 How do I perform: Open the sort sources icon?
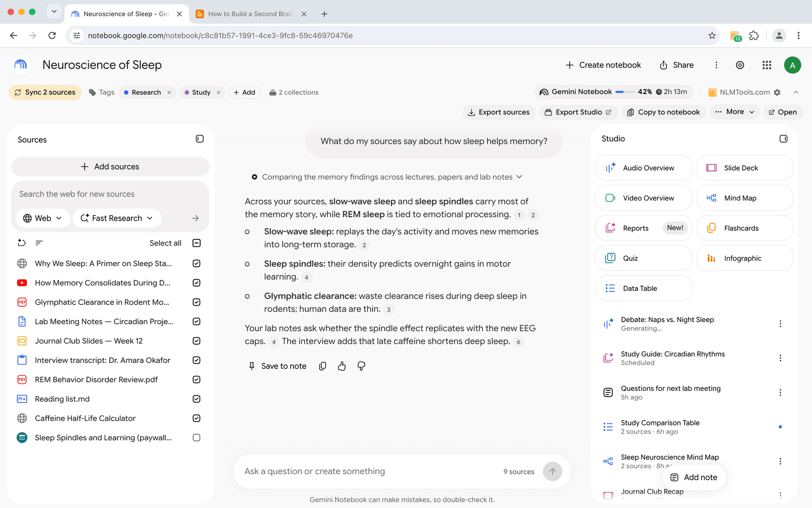click(x=39, y=243)
